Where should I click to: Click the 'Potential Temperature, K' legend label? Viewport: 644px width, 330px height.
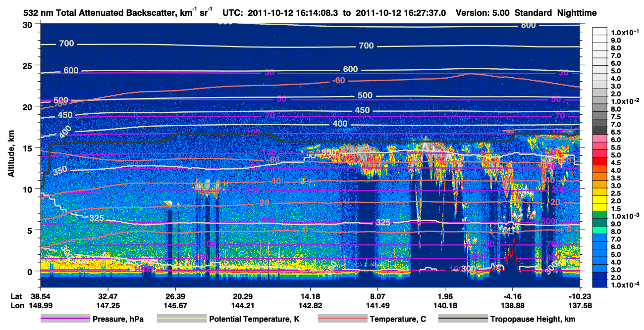[254, 319]
